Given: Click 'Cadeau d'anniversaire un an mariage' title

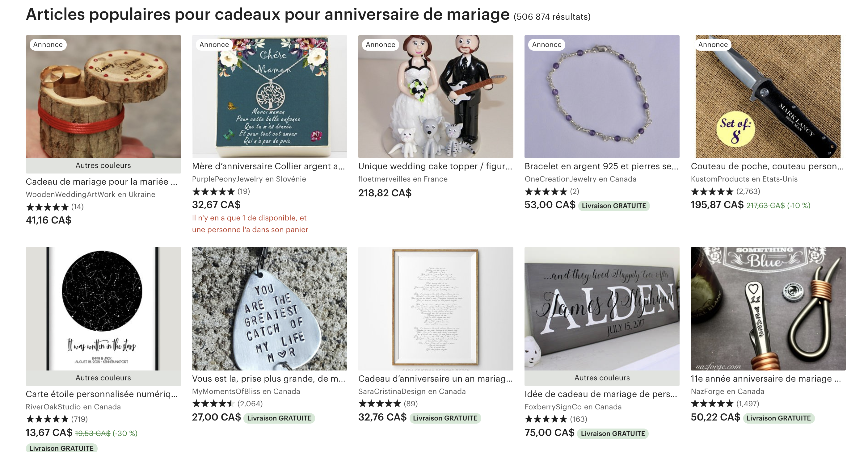Looking at the screenshot, I should [x=435, y=379].
